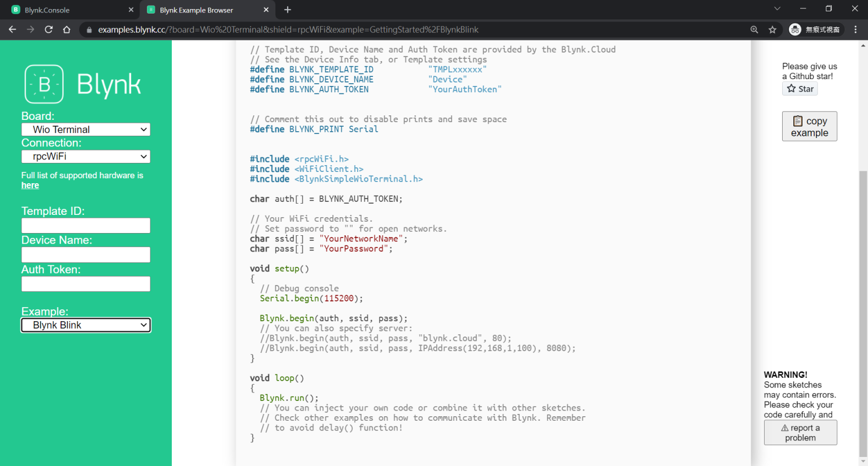
Task: Click the Blynk.begin(auth, ssid, pass); line
Action: (333, 318)
